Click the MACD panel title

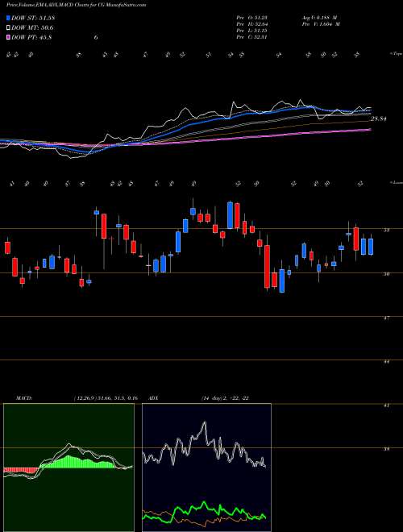coord(23,398)
